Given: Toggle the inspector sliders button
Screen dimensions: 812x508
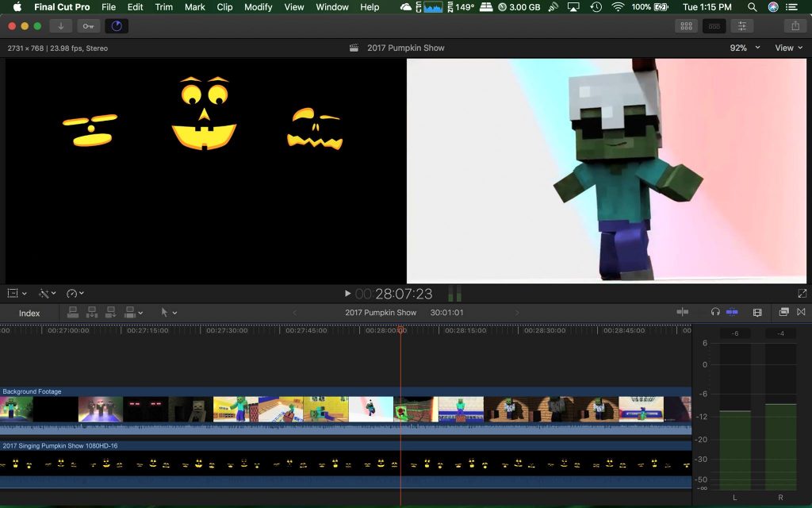Looking at the screenshot, I should pos(742,26).
